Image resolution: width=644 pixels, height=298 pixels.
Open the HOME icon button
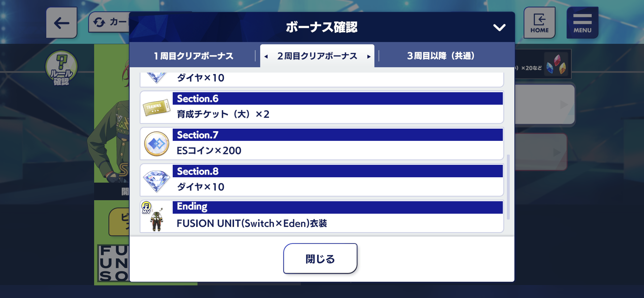point(539,23)
